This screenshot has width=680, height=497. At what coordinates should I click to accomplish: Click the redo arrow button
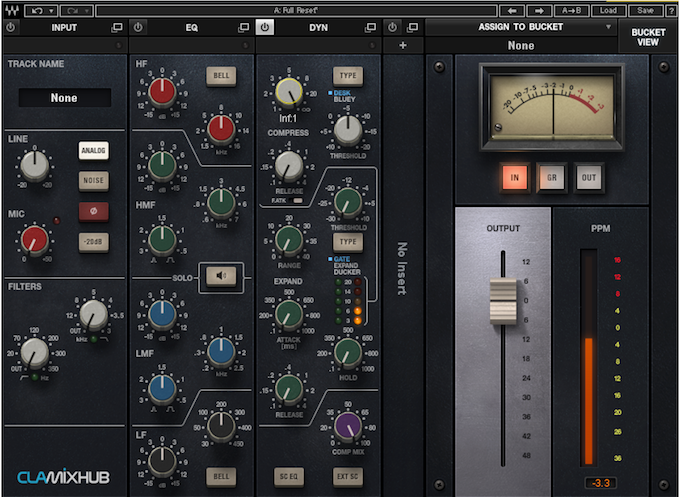[72, 10]
